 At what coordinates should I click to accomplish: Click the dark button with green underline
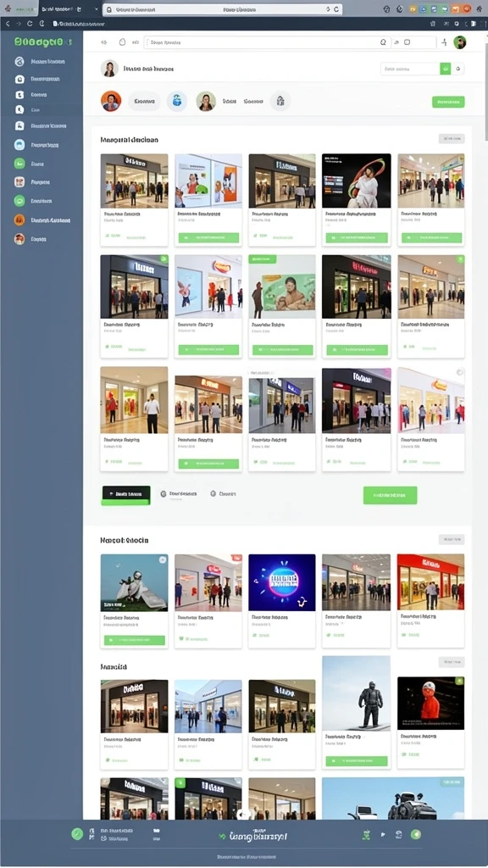pyautogui.click(x=125, y=495)
